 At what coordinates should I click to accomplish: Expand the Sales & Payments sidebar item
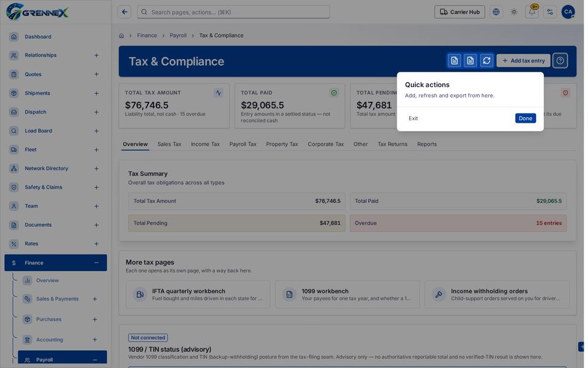pos(95,299)
